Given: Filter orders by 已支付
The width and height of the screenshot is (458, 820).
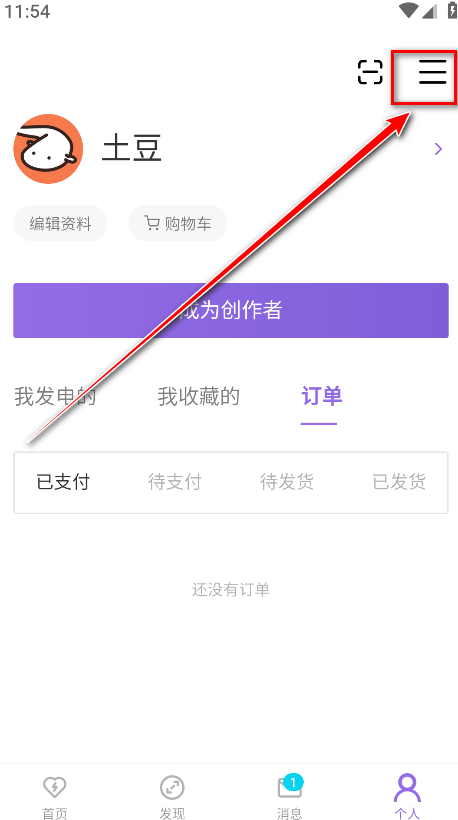Looking at the screenshot, I should 63,482.
